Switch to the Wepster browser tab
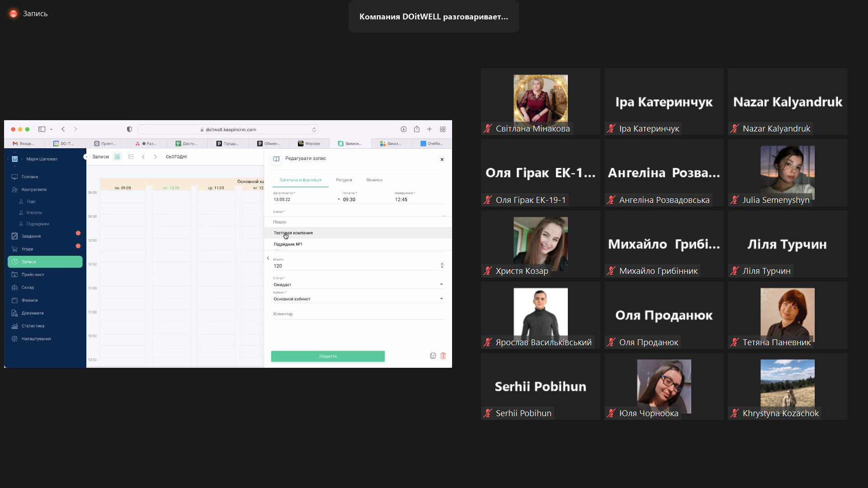This screenshot has height=488, width=868. click(309, 144)
